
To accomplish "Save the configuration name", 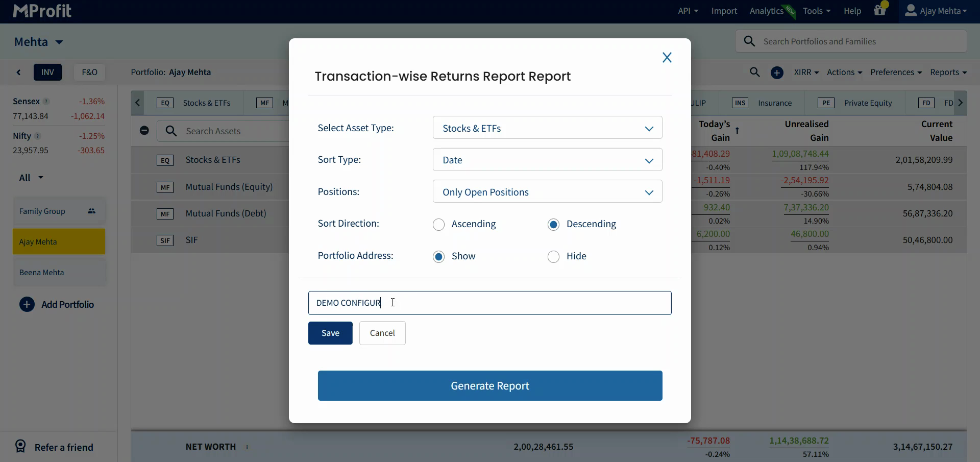I will [x=330, y=333].
